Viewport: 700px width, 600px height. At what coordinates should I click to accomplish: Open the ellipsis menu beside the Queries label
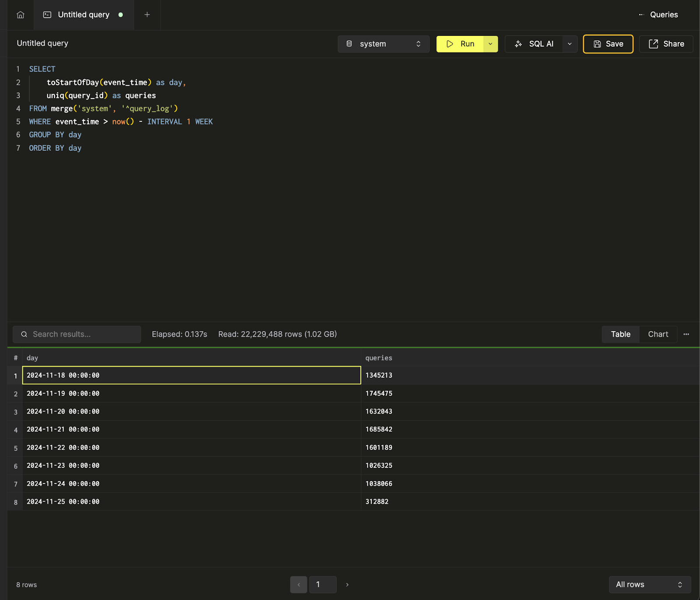[640, 14]
